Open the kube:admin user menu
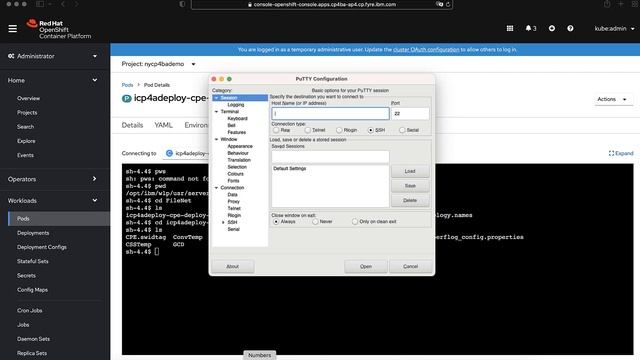This screenshot has width=640, height=360. click(x=614, y=29)
